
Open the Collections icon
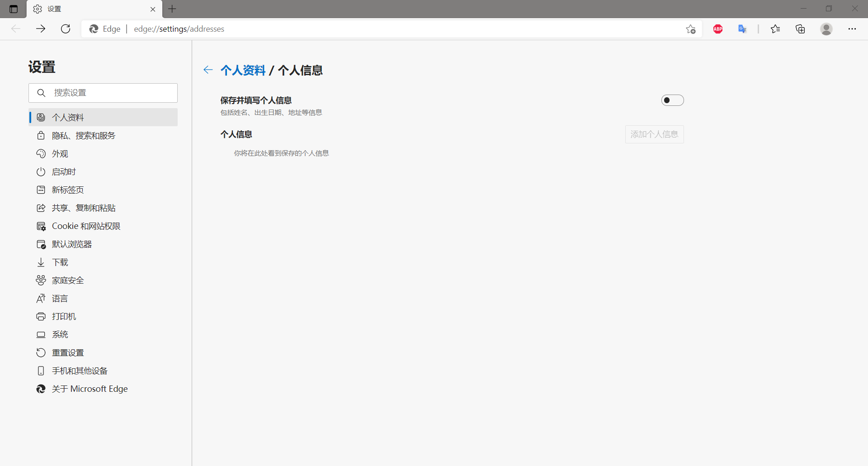tap(800, 29)
